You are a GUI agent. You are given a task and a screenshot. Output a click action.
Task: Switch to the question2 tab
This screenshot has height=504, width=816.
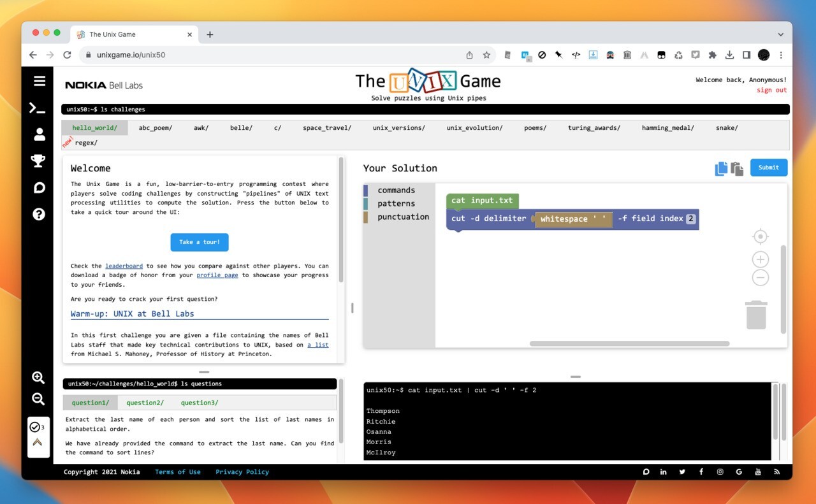pyautogui.click(x=145, y=402)
